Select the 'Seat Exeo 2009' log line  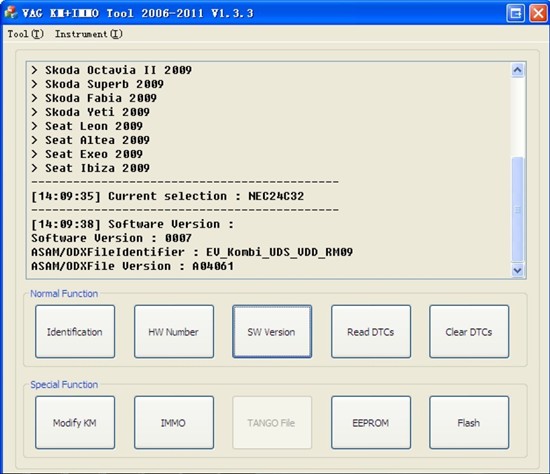click(x=87, y=154)
